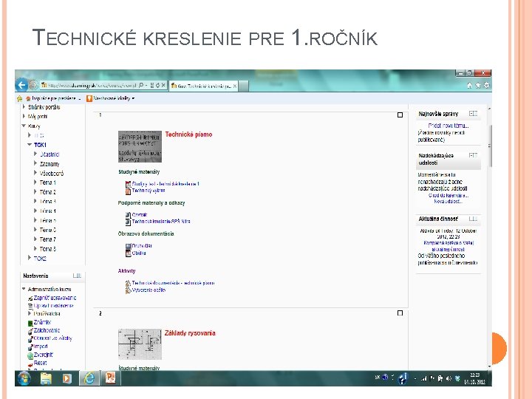Click the add-to-favorites-bar star icon
532x399 pixels.
[x=19, y=99]
